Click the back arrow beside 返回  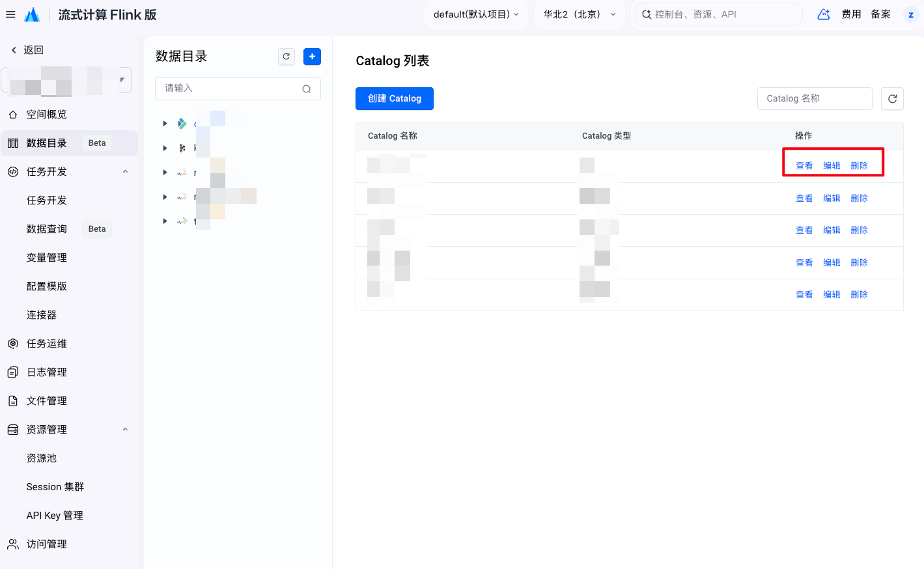click(x=14, y=50)
